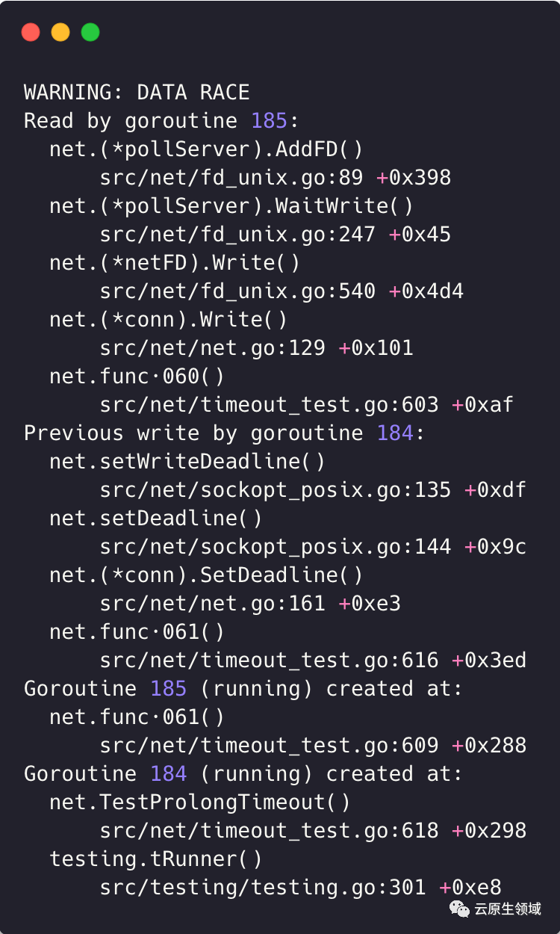Open the testing.go:301 source location
The height and width of the screenshot is (934, 560).
point(263,888)
